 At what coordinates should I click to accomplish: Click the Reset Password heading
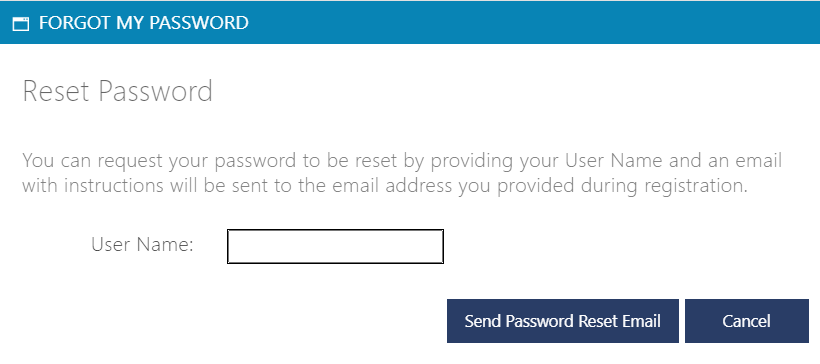[x=118, y=91]
